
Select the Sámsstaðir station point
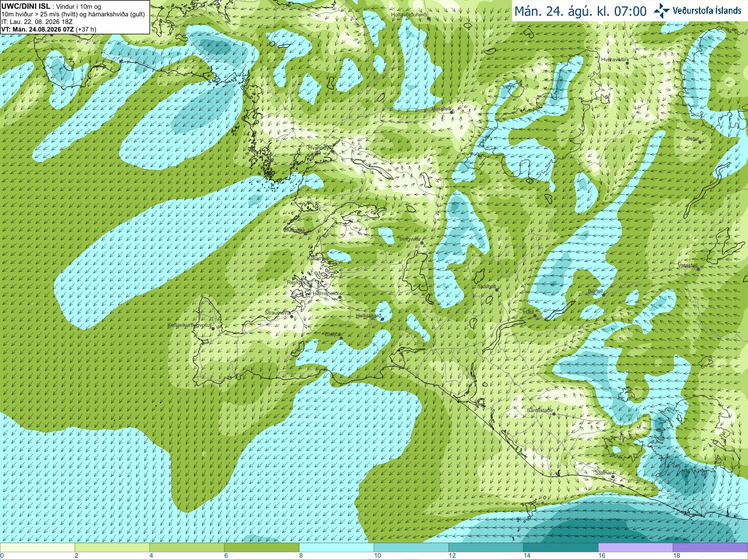[x=553, y=414]
